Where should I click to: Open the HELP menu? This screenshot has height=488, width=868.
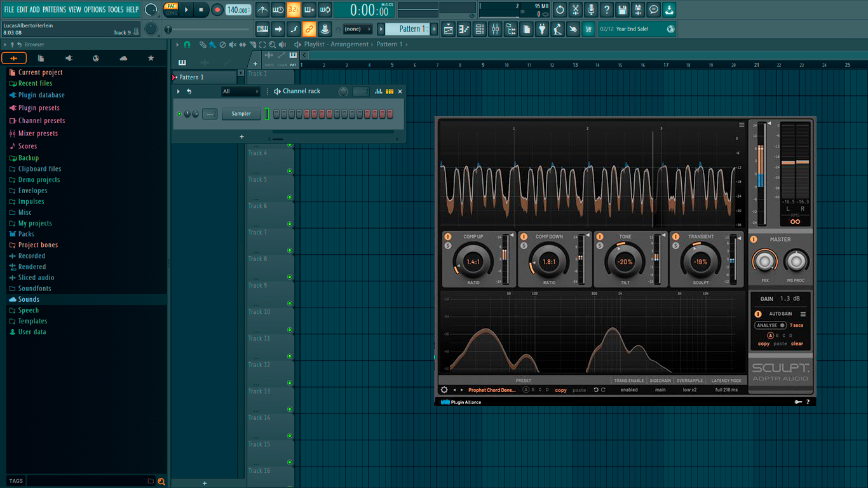(x=132, y=10)
